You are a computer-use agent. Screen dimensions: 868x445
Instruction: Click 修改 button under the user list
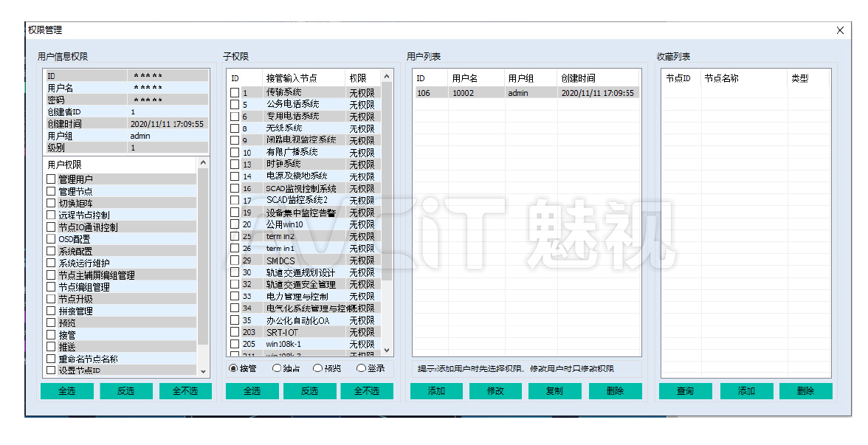pyautogui.click(x=495, y=391)
